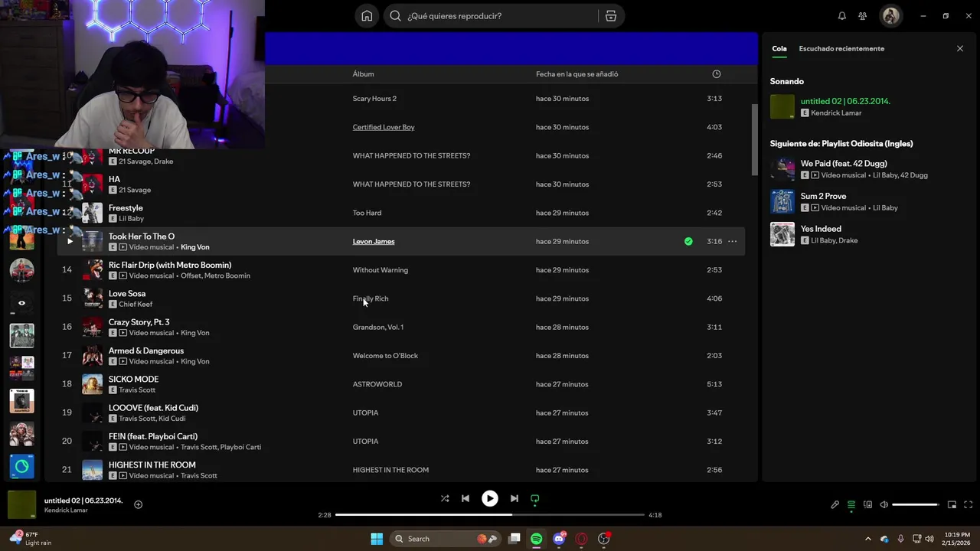The width and height of the screenshot is (980, 551).
Task: Click the We Paid queue cover thumbnail
Action: [782, 169]
